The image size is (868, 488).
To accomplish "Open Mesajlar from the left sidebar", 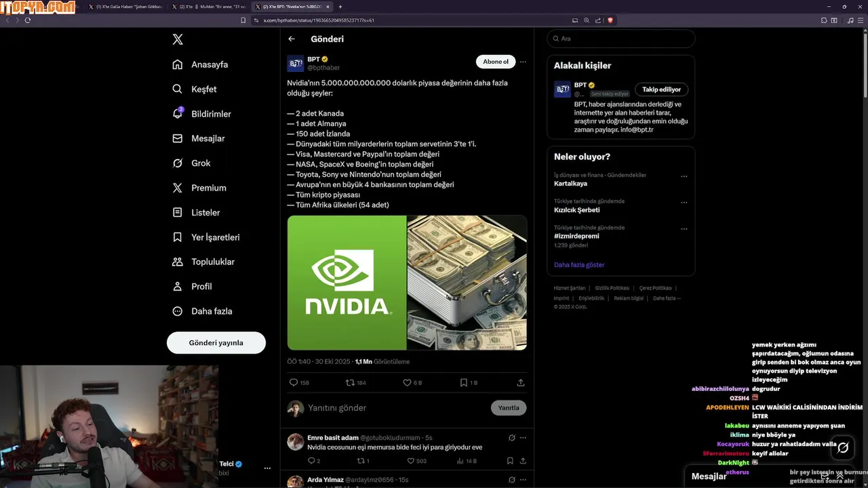I will point(198,138).
